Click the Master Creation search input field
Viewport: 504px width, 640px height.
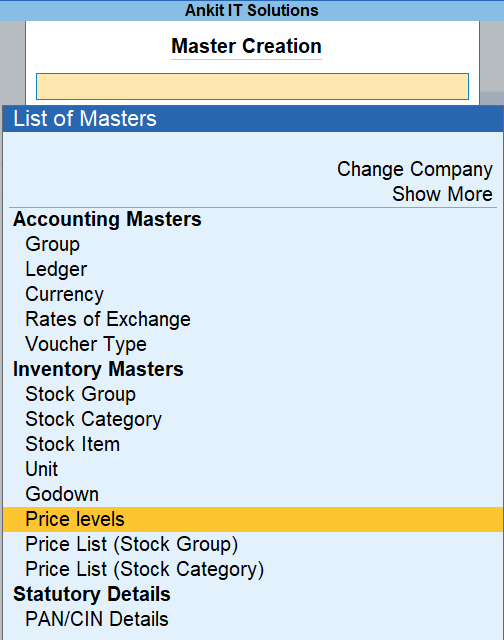[x=252, y=87]
